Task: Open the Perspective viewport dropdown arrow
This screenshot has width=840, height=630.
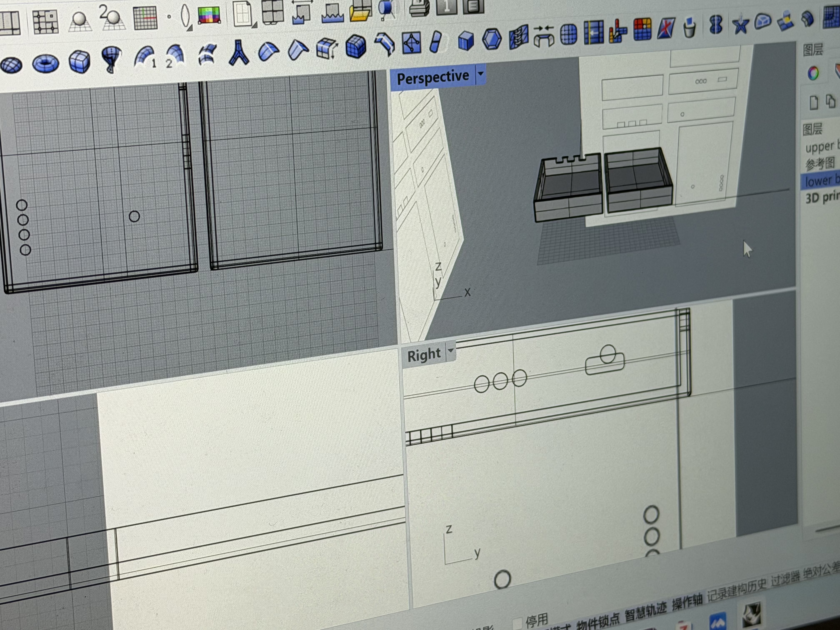Action: click(x=481, y=74)
